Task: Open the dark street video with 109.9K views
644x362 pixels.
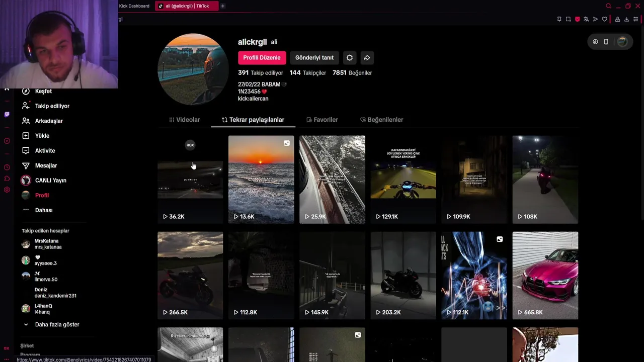Action: [474, 179]
